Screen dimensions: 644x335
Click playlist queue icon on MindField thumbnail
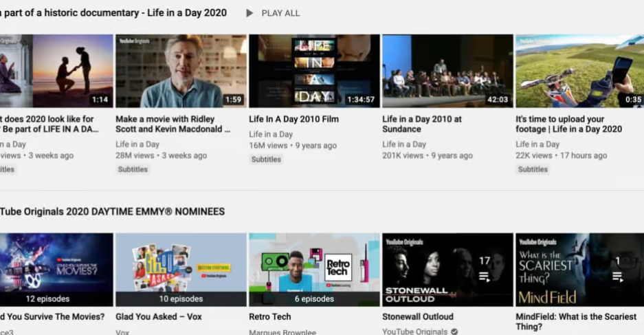617,277
